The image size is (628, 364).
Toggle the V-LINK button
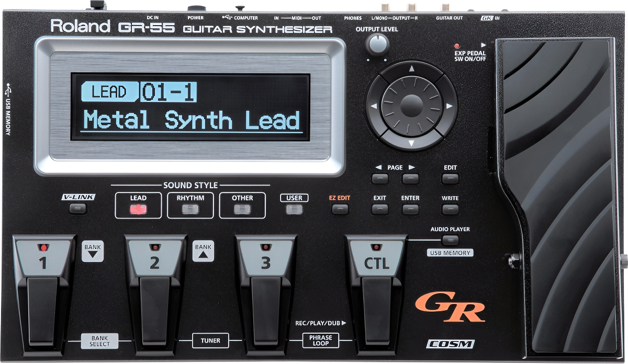click(77, 209)
